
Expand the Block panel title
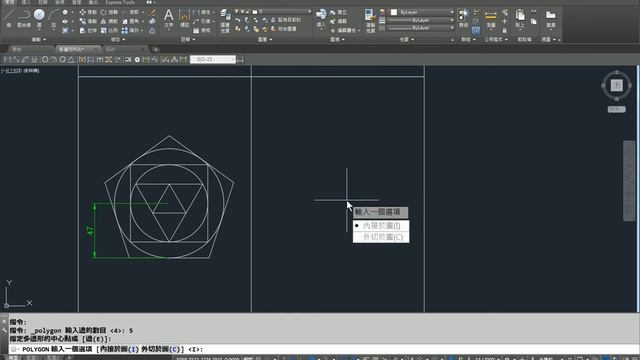point(337,40)
